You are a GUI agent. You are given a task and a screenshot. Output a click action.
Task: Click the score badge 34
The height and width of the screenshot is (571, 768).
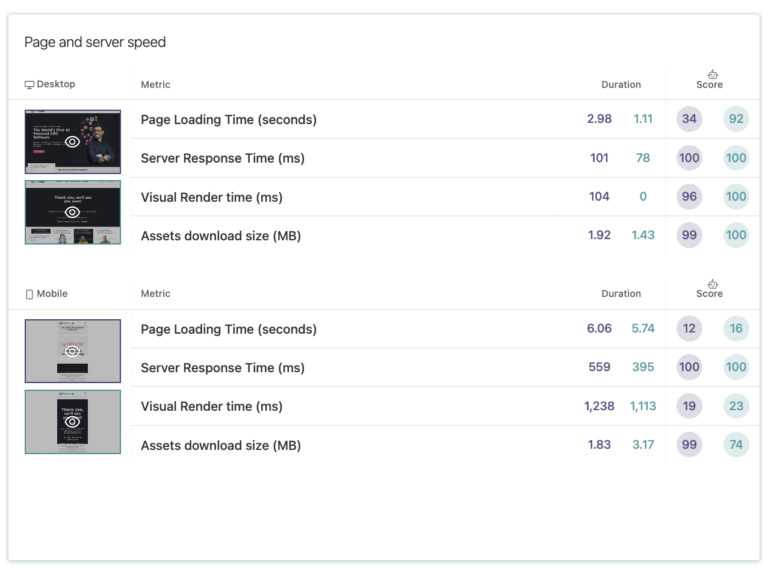point(689,119)
